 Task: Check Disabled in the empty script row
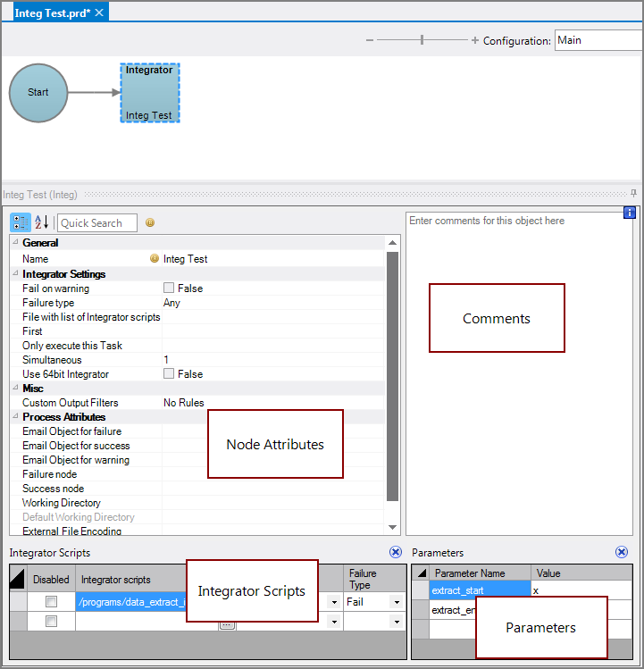pos(51,622)
